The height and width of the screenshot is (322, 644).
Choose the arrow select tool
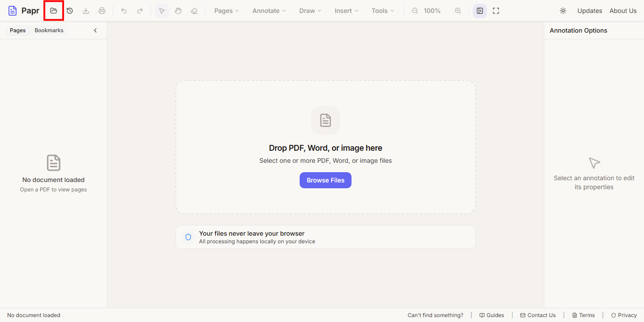(162, 11)
